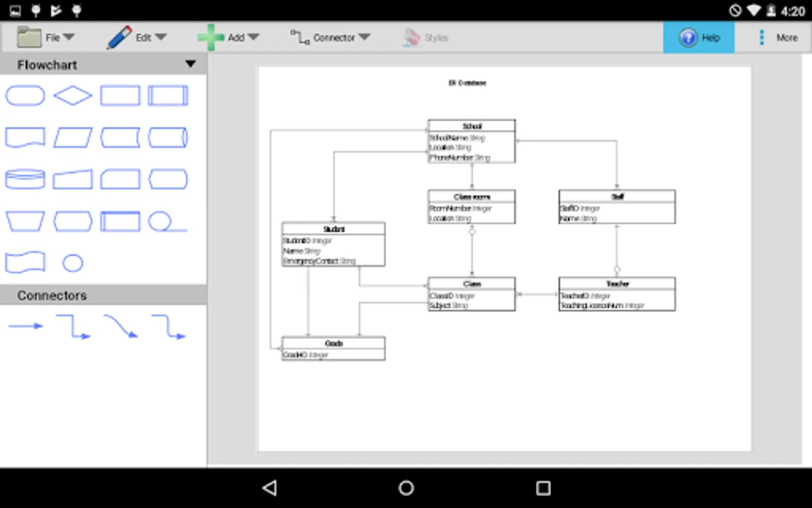Select the diamond decision shape
Viewport: 812px width, 508px height.
pyautogui.click(x=73, y=95)
